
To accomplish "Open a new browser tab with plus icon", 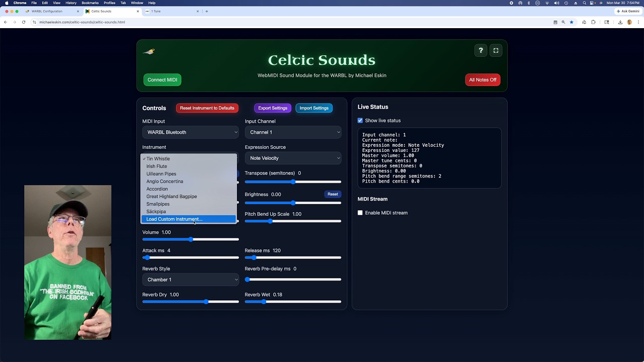I will pos(207,11).
